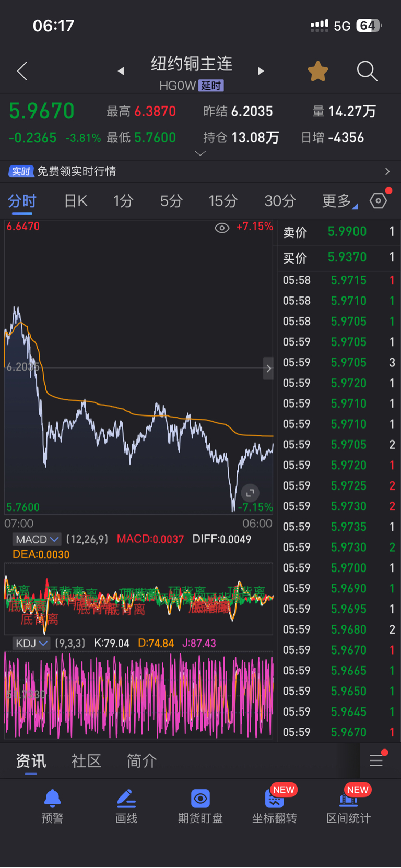Screen dimensions: 401x868
Task: Select the 社区 tab
Action: (86, 761)
